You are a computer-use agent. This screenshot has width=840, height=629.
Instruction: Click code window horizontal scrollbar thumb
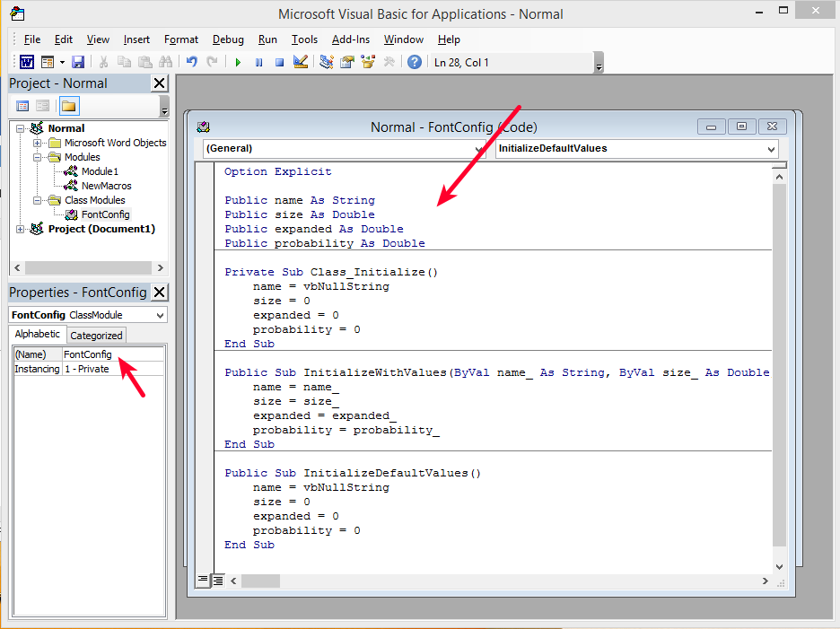click(x=260, y=581)
